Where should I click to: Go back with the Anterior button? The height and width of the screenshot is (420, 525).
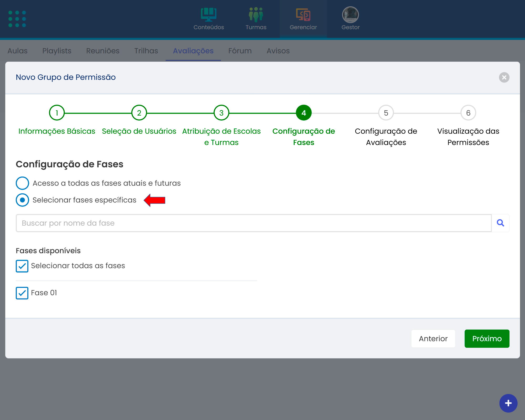tap(433, 339)
